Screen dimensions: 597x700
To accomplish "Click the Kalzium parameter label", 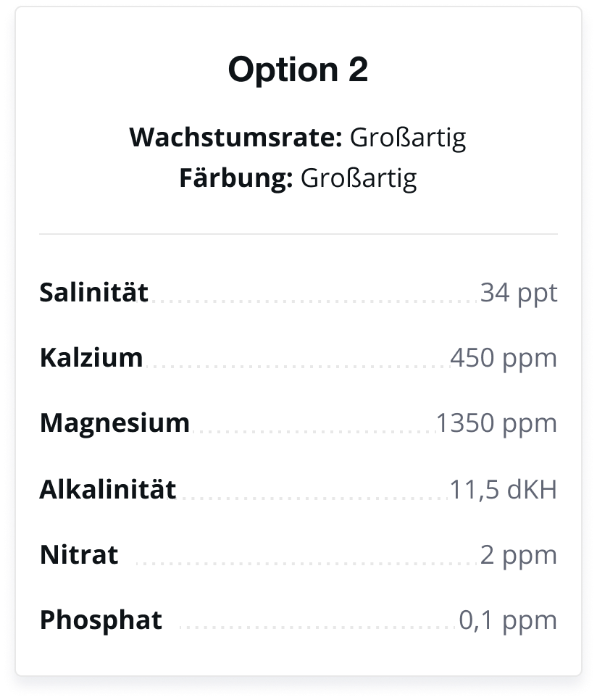I will pyautogui.click(x=91, y=357).
